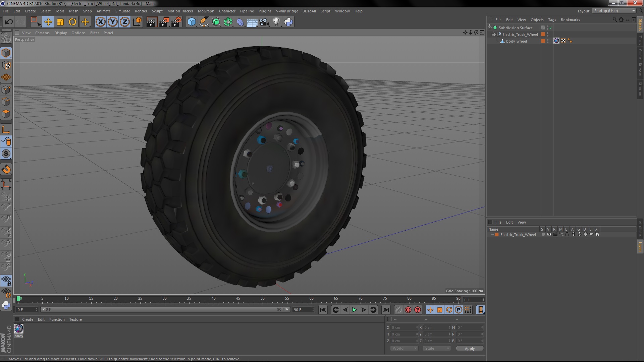This screenshot has width=644, height=362.
Task: Collapse the Subdivision Surface tree node
Action: point(490,27)
